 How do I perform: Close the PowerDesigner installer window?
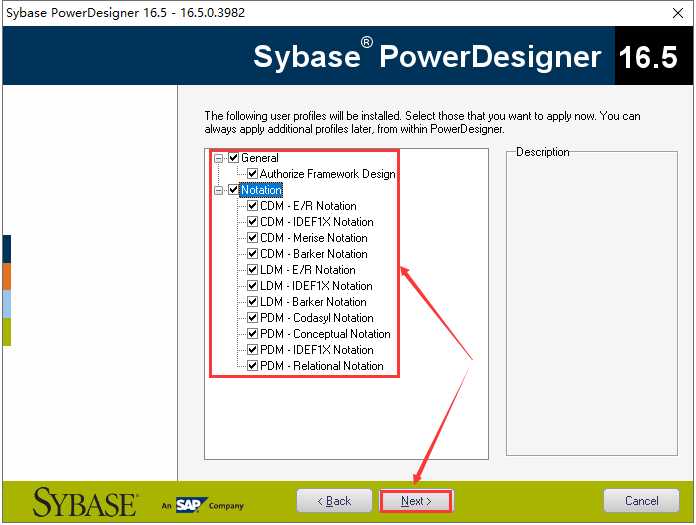(678, 13)
